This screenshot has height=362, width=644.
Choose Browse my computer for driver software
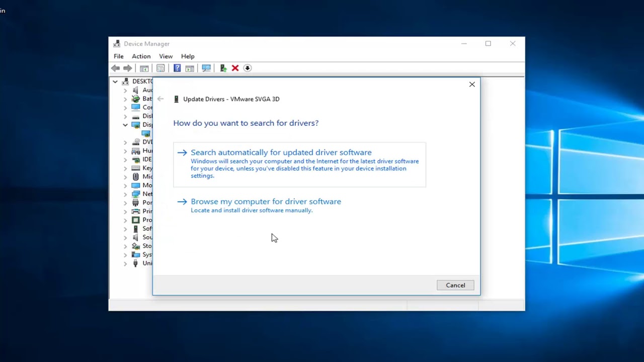click(299, 205)
